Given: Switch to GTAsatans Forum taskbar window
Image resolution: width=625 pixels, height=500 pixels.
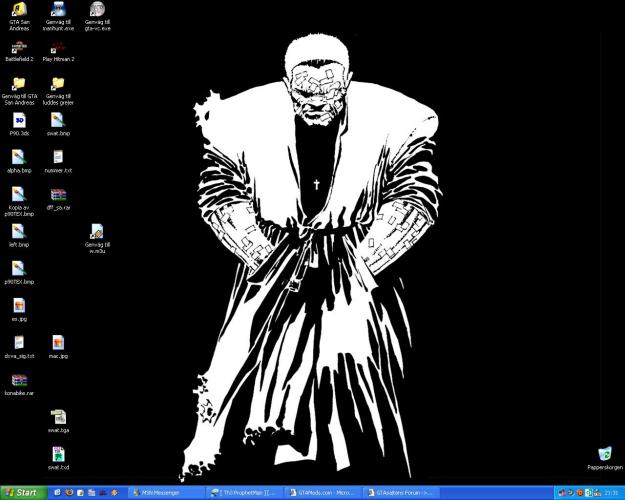Looking at the screenshot, I should click(402, 492).
